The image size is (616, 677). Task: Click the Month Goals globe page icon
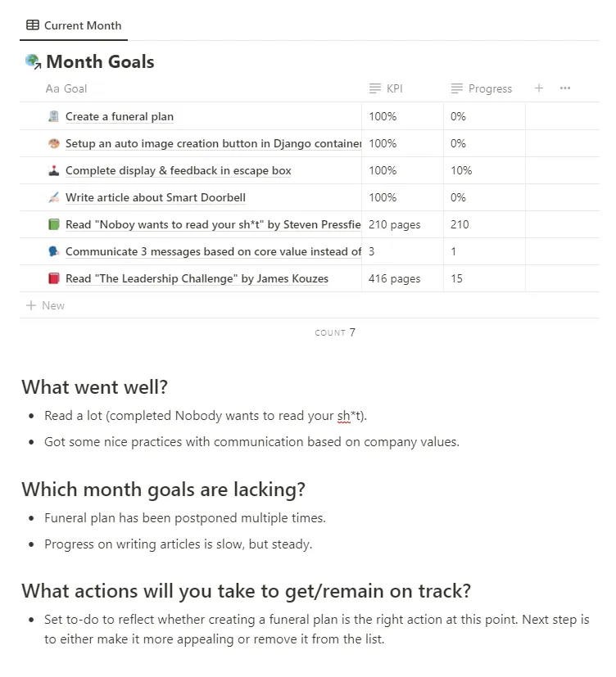tap(33, 61)
